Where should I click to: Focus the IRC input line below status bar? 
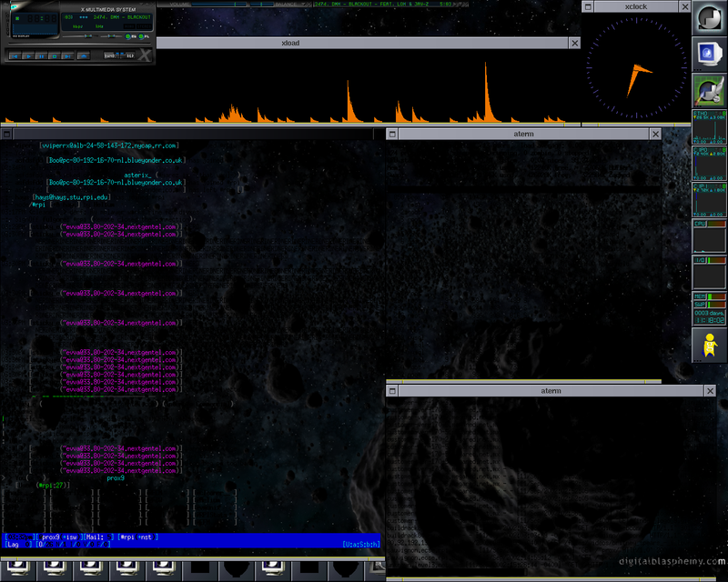[x=190, y=551]
